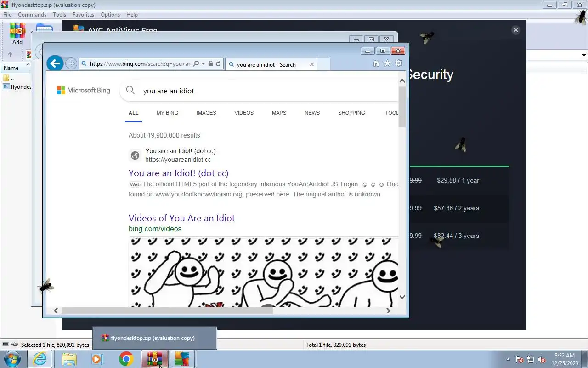Image resolution: width=588 pixels, height=368 pixels.
Task: Open 'Videos of You Are an Idiot' link
Action: click(x=181, y=218)
